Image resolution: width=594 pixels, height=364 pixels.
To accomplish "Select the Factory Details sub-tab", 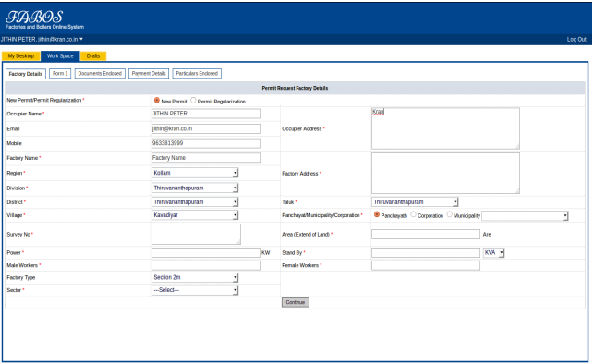I will pyautogui.click(x=26, y=74).
